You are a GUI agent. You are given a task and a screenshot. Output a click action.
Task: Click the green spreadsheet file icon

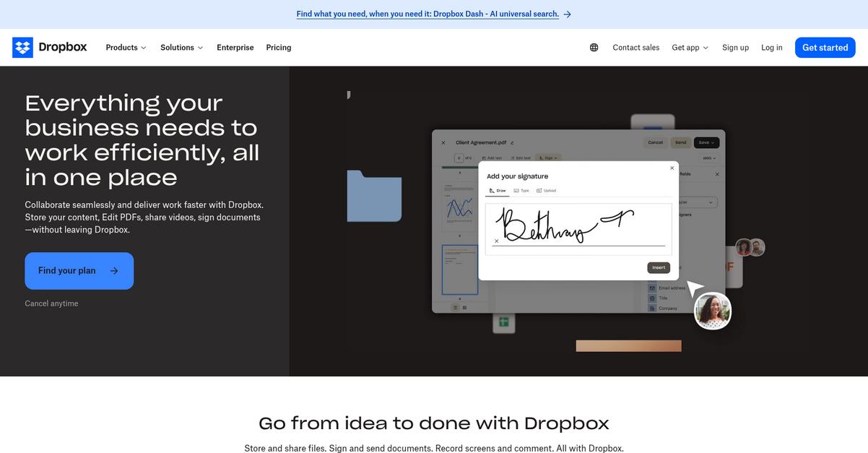pyautogui.click(x=503, y=322)
